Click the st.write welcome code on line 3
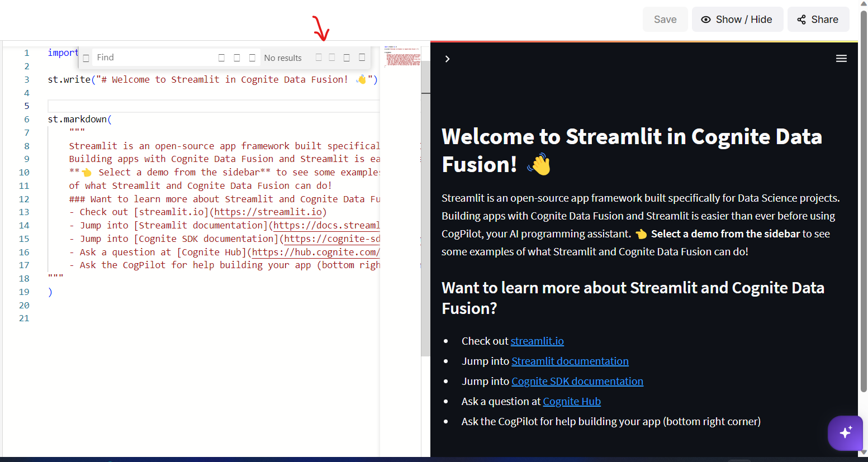Image resolution: width=868 pixels, height=462 pixels. pos(213,80)
